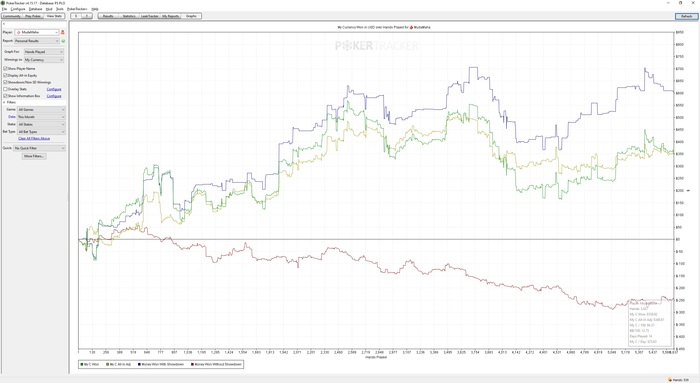Open the File menu
Image resolution: width=700 pixels, height=383 pixels.
click(x=4, y=9)
